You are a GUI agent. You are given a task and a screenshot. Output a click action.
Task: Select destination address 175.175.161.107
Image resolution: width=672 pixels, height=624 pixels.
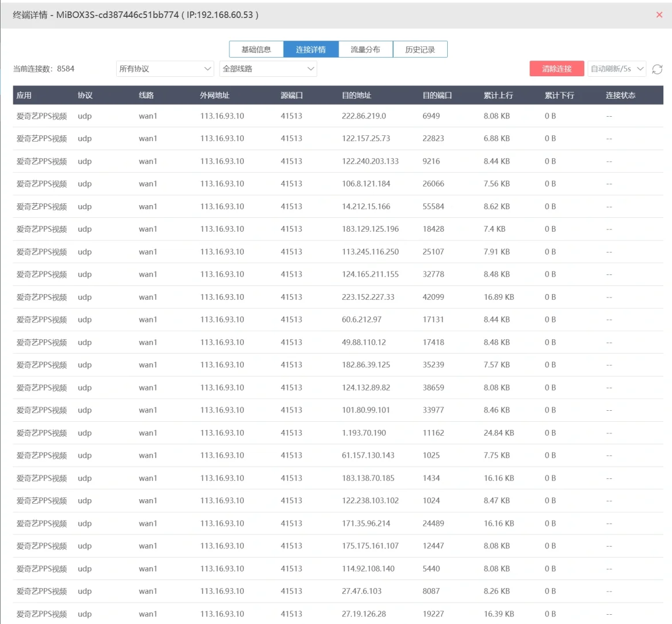[x=370, y=546]
